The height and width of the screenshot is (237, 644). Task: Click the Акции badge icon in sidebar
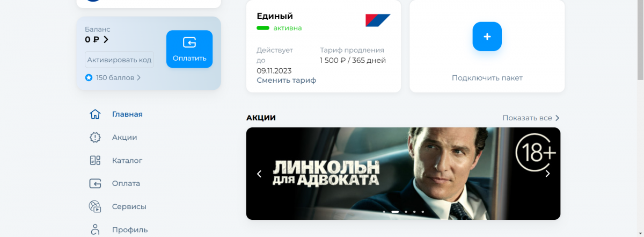95,137
